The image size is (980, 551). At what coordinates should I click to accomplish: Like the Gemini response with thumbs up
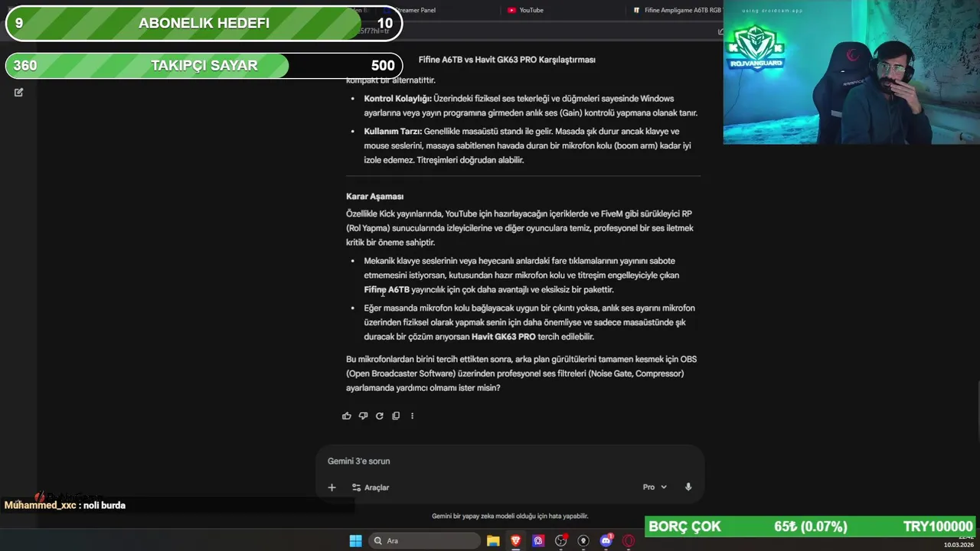click(x=347, y=416)
